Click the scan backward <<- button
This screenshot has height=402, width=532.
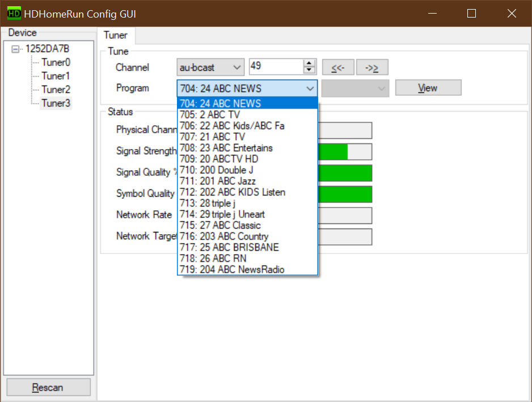coord(338,67)
